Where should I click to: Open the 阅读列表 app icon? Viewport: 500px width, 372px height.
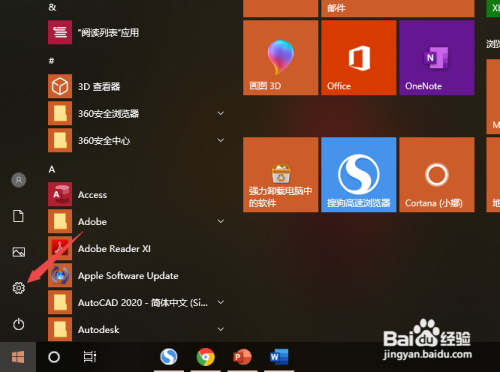coord(60,32)
